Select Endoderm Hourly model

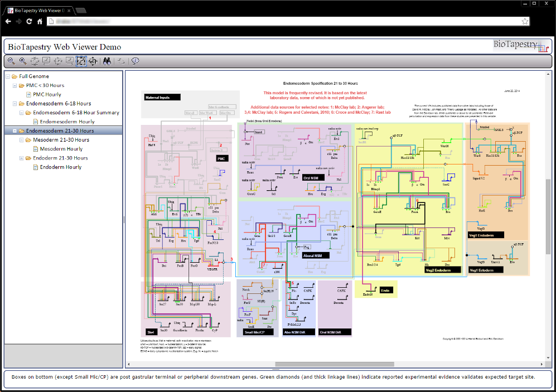coord(60,167)
